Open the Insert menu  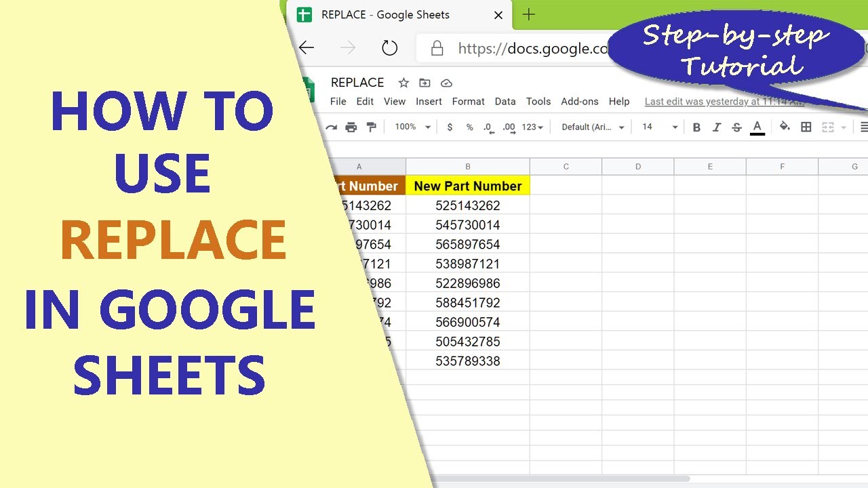coord(429,102)
